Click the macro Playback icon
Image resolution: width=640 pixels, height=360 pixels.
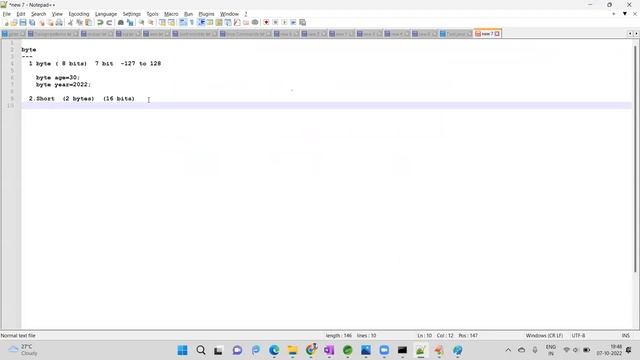(284, 22)
